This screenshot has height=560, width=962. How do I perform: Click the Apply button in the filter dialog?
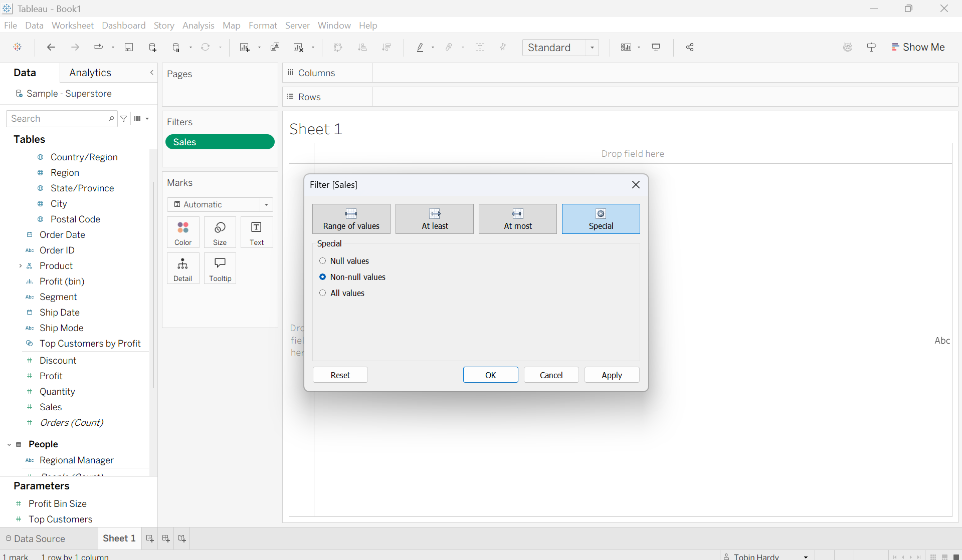click(612, 375)
